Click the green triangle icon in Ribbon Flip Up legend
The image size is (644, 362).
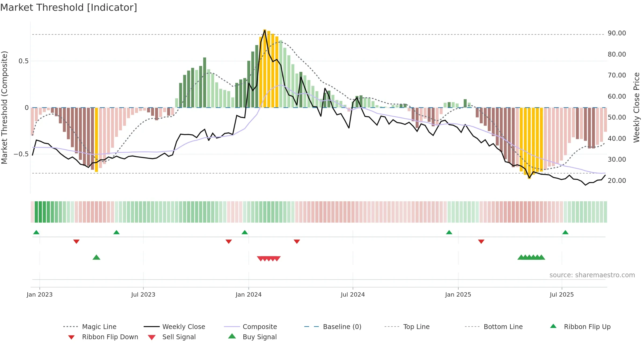553,326
